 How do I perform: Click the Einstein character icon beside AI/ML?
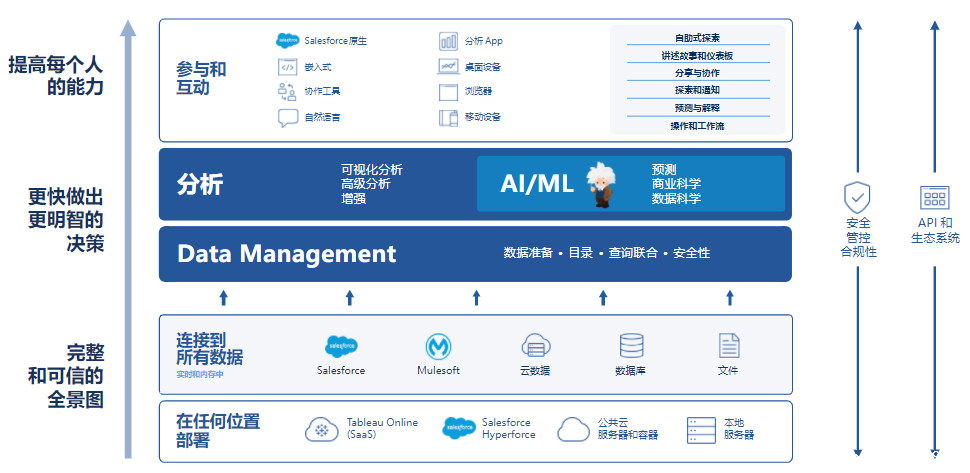tap(602, 183)
